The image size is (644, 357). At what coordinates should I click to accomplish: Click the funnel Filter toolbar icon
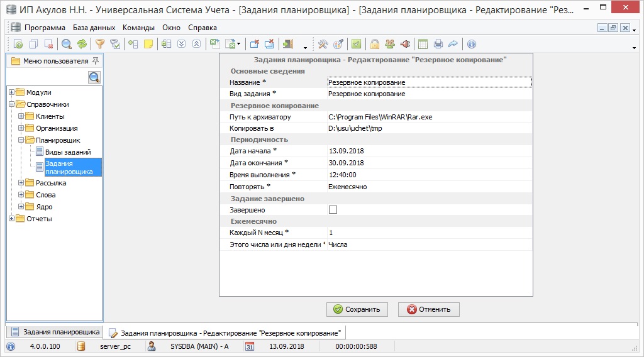[x=100, y=44]
